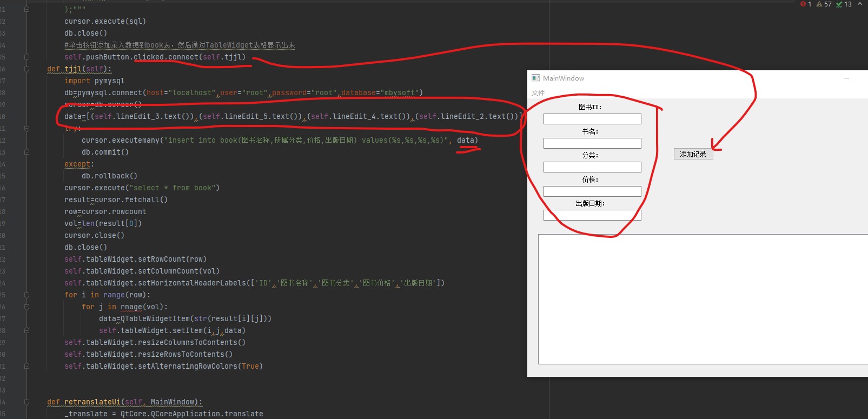Viewport: 868px width, 419px height.
Task: Click the fold end marker beside setAlternatingRowColors line
Action: [26, 366]
